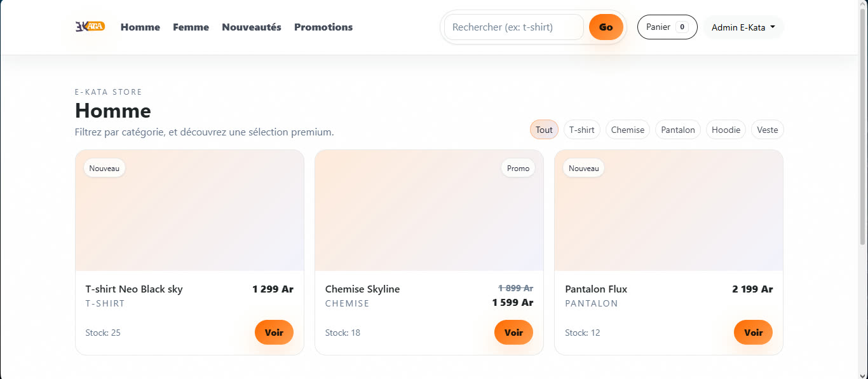868x379 pixels.
Task: Filter products by T-shirt
Action: point(582,130)
